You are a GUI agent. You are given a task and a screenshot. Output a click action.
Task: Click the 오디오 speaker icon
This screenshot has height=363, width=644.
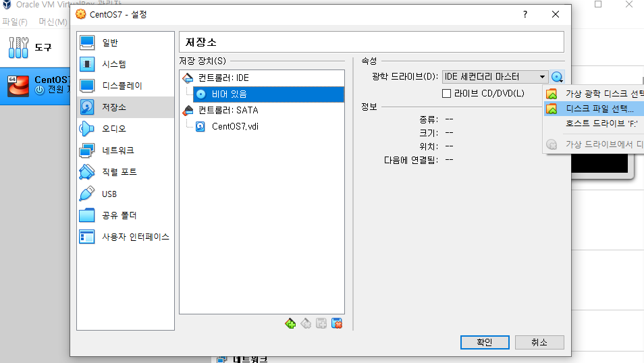coord(86,129)
